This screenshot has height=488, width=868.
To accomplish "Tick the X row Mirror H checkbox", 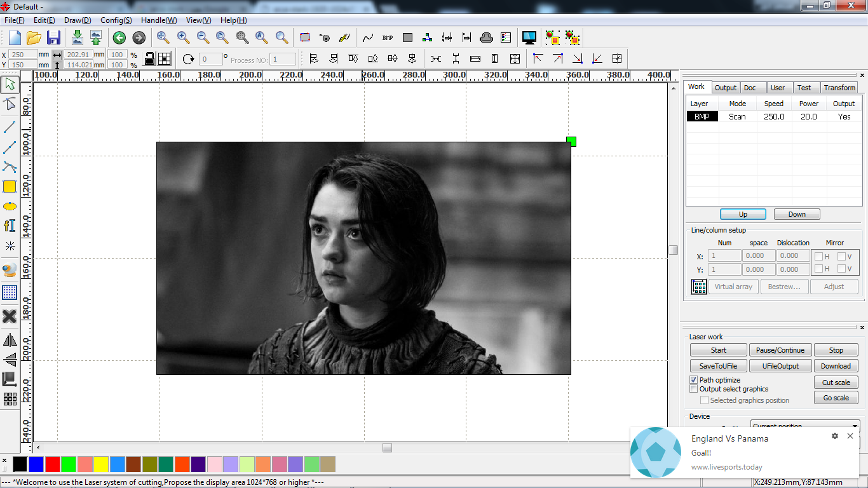I will (x=819, y=257).
